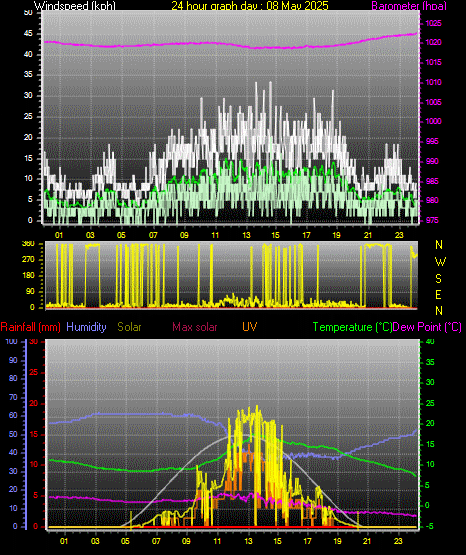Screen dimensions: 466x555
Task: Select the "24 hour graph day : 08 May 2025" heading
Action: [x=250, y=6]
